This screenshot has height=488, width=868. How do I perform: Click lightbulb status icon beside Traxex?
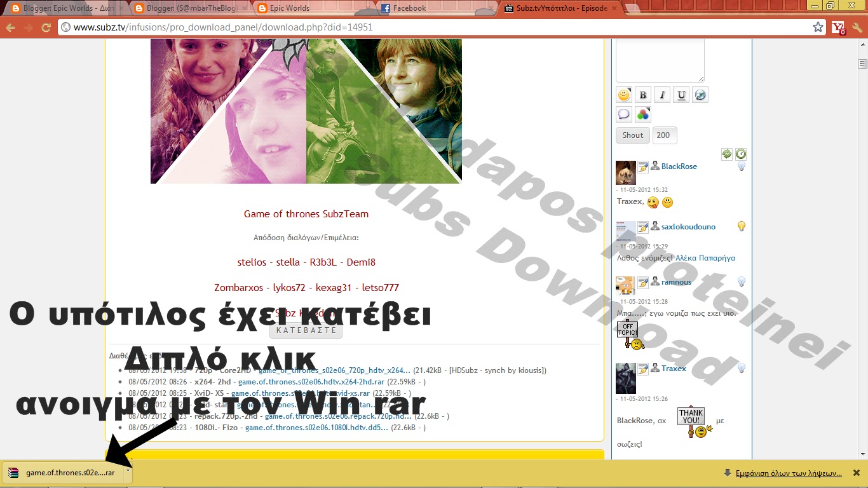pyautogui.click(x=741, y=368)
